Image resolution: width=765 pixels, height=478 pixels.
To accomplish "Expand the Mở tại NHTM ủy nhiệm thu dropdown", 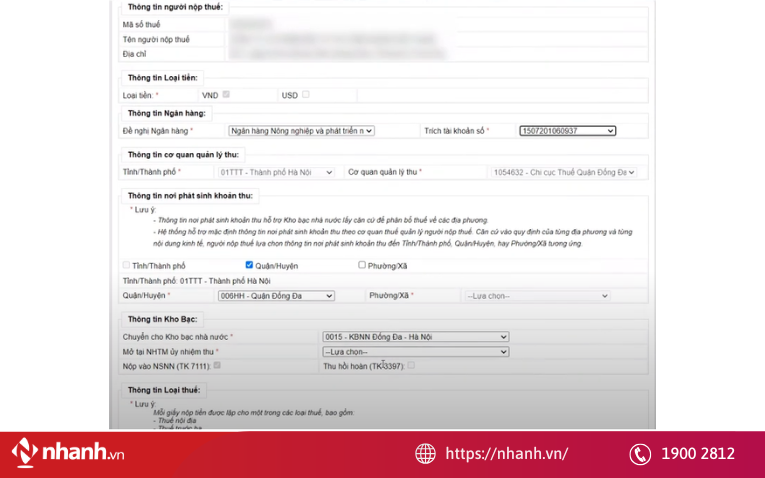I will (x=415, y=352).
